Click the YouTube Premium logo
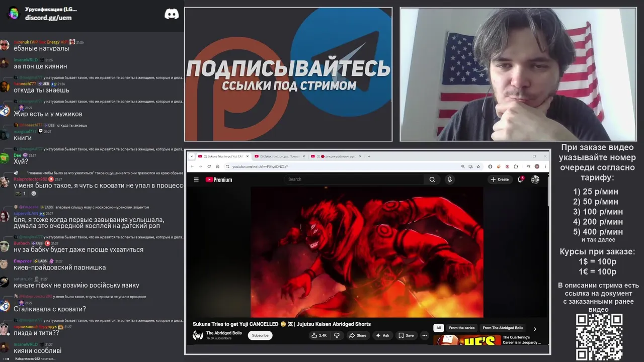Screen dimensions: 644x362 (x=219, y=179)
